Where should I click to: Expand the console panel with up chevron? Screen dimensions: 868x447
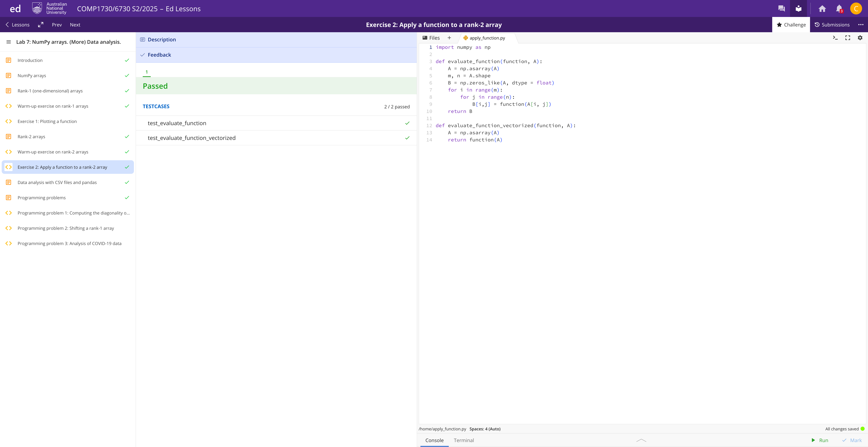click(x=641, y=440)
